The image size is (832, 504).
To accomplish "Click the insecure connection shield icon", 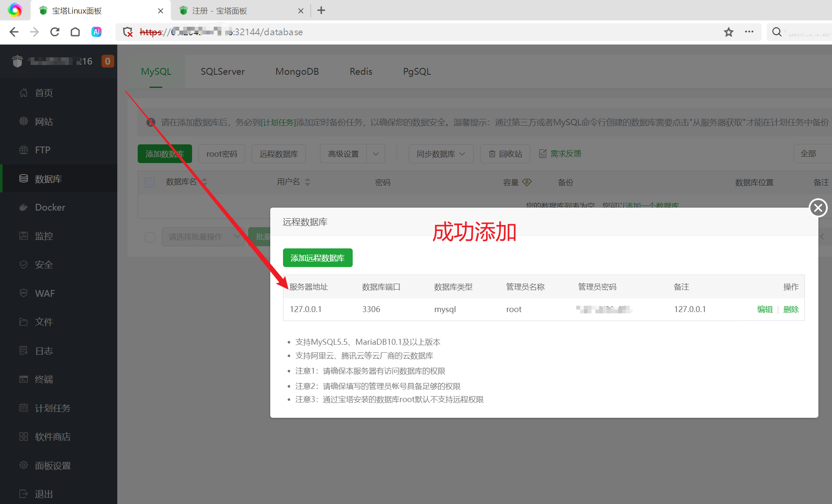I will point(127,32).
